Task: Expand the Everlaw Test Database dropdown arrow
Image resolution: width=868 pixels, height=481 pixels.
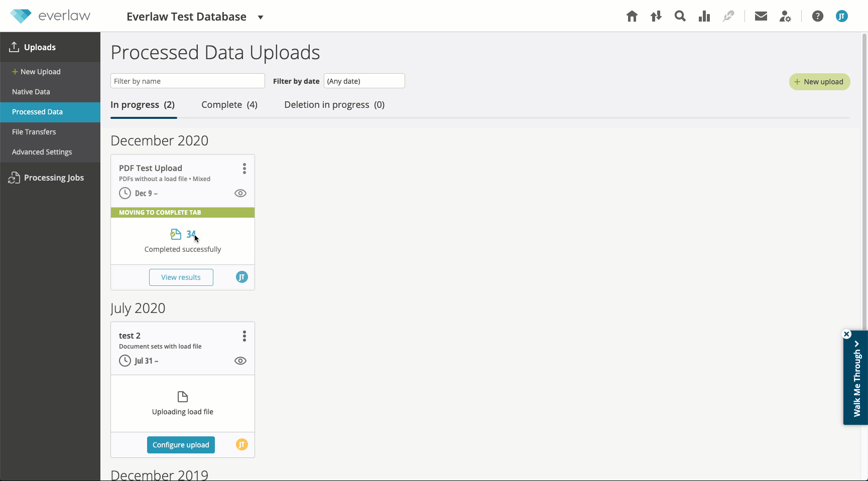Action: pyautogui.click(x=261, y=17)
